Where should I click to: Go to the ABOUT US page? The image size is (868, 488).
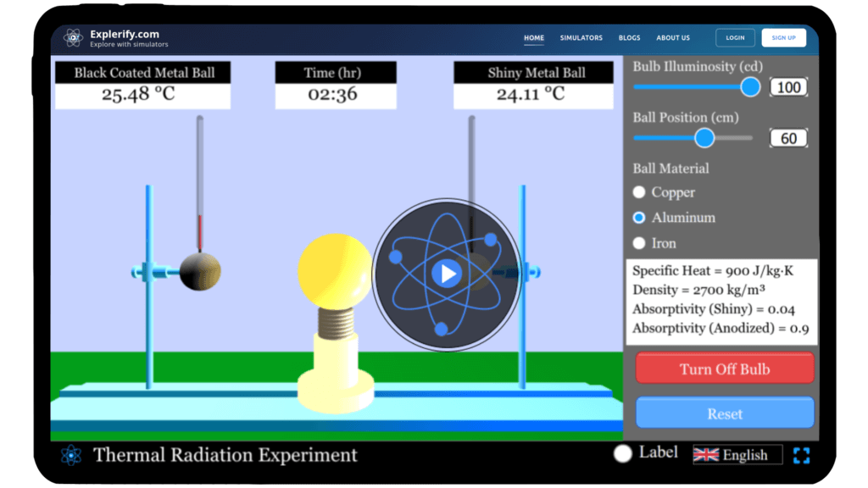pos(673,37)
